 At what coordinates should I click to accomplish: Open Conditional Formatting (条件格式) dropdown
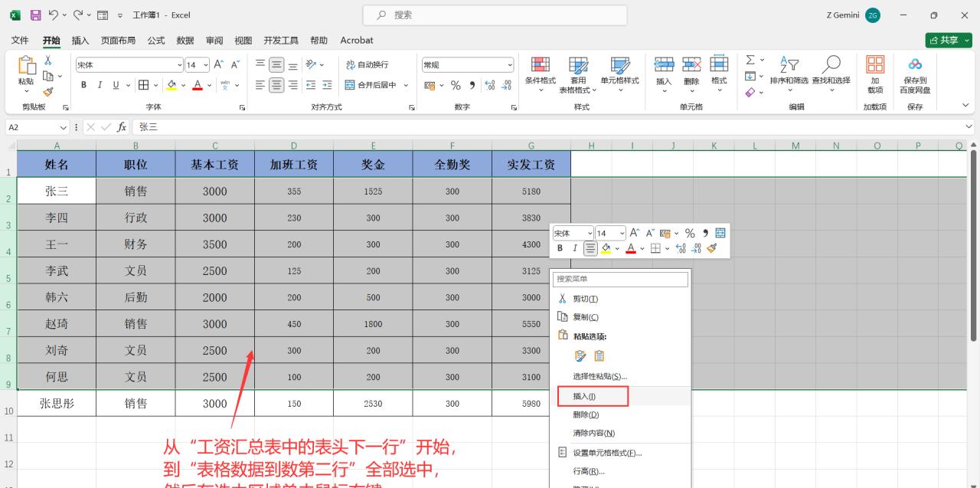[541, 74]
